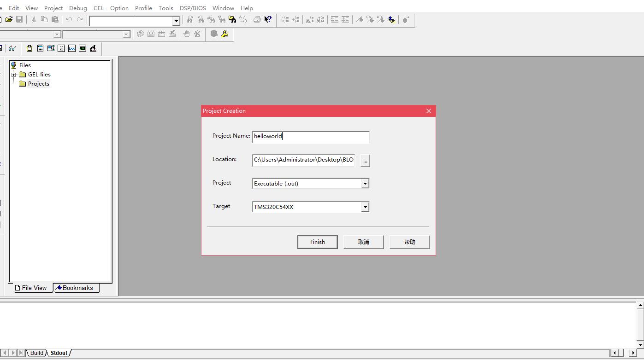The image size is (644, 360).
Task: Click the save floppy disk icon
Action: [19, 19]
